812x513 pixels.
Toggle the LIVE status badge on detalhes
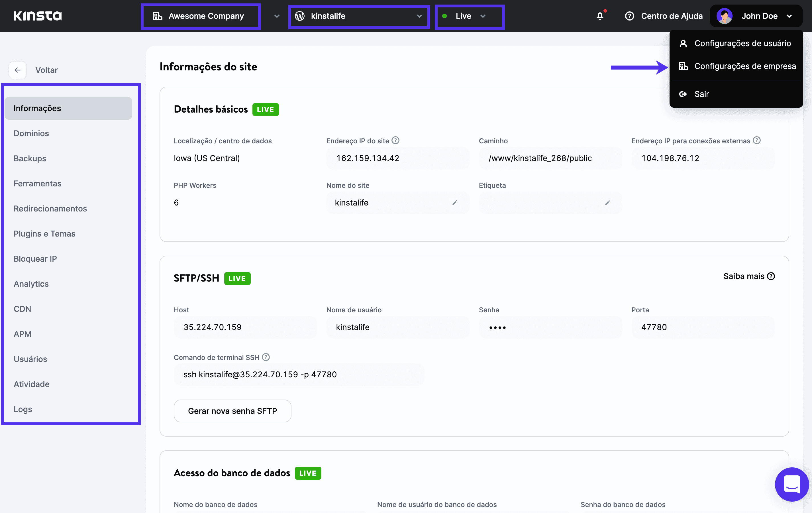[265, 109]
